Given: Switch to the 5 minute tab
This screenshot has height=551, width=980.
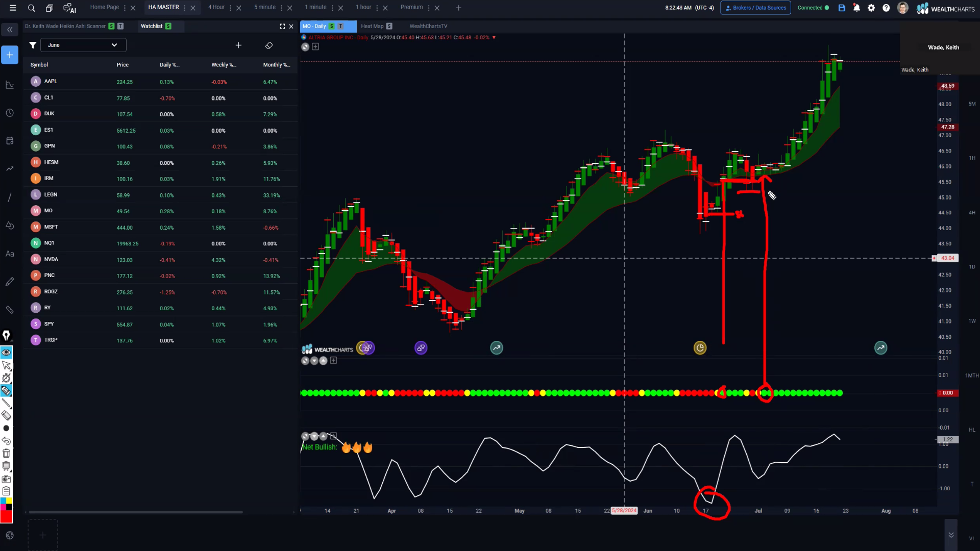Looking at the screenshot, I should (265, 8).
